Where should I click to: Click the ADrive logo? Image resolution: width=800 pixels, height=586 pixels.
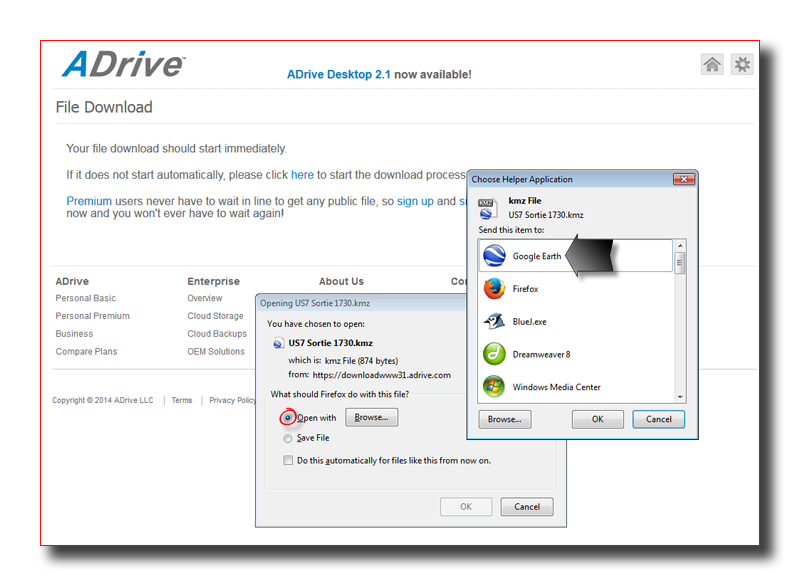click(x=124, y=64)
